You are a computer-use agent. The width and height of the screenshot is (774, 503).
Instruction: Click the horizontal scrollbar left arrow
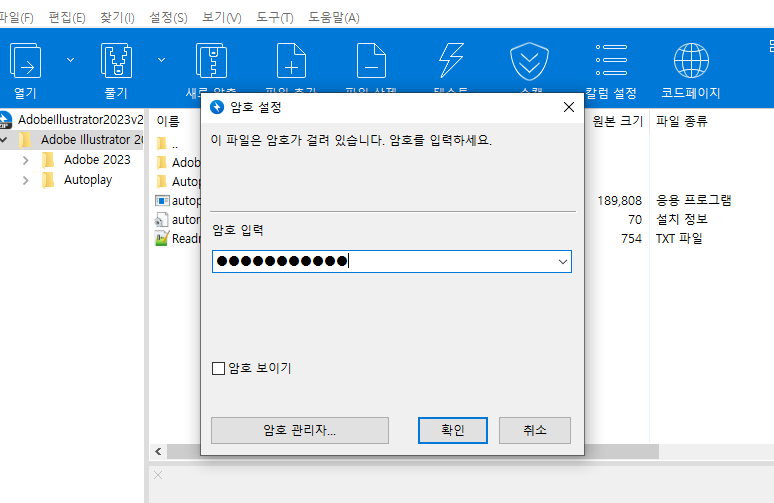(x=158, y=451)
